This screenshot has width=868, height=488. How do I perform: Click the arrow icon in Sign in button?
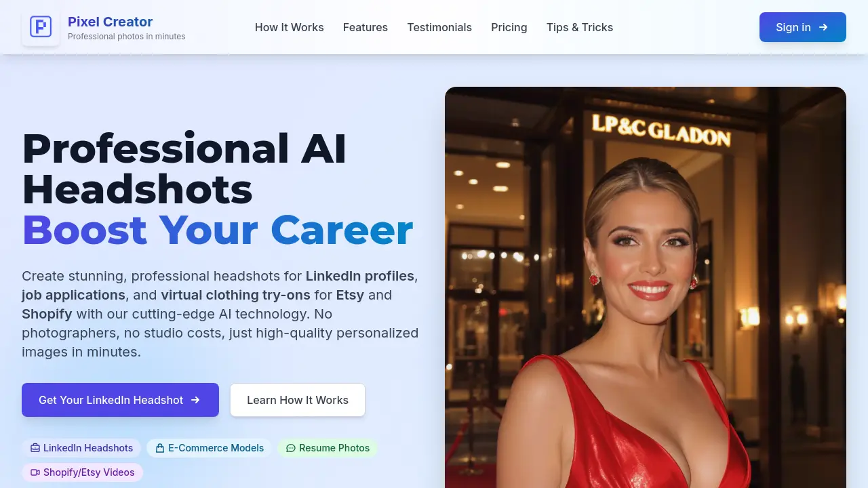[823, 27]
